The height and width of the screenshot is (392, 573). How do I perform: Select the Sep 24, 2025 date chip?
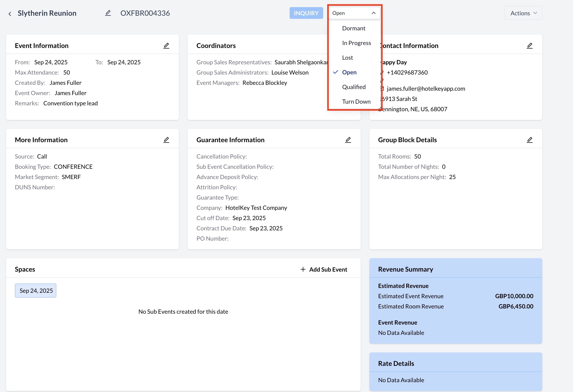[x=36, y=291]
